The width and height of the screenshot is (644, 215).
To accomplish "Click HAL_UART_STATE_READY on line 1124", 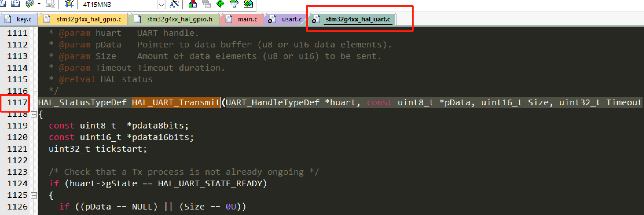I will point(210,183).
